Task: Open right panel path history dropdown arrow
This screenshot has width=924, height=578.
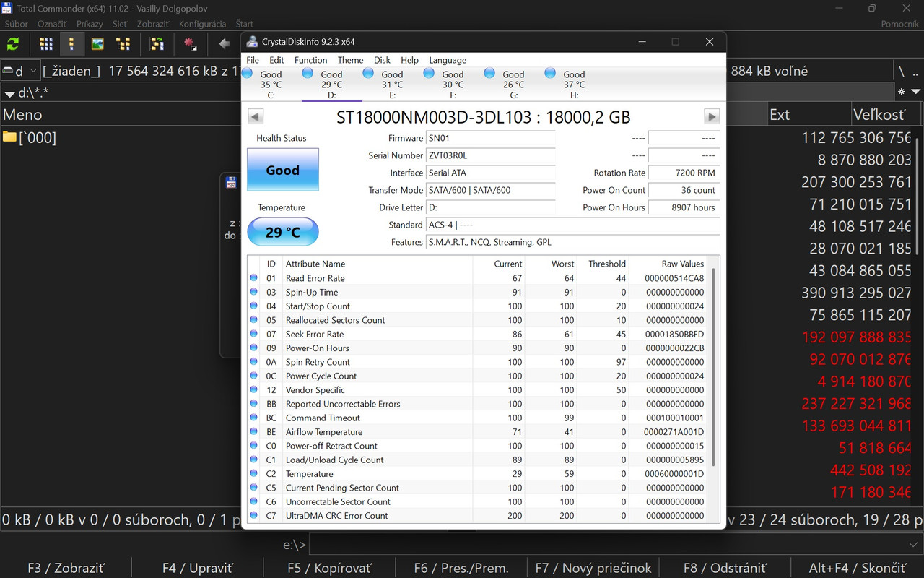Action: click(x=916, y=92)
